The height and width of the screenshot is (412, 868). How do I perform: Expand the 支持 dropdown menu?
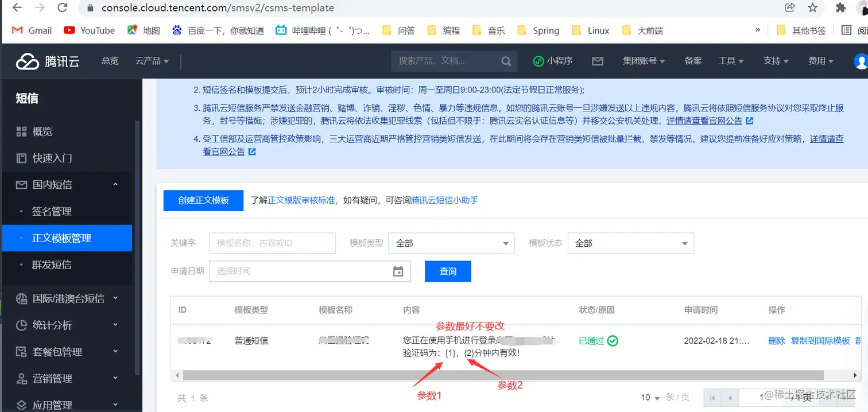tap(776, 61)
